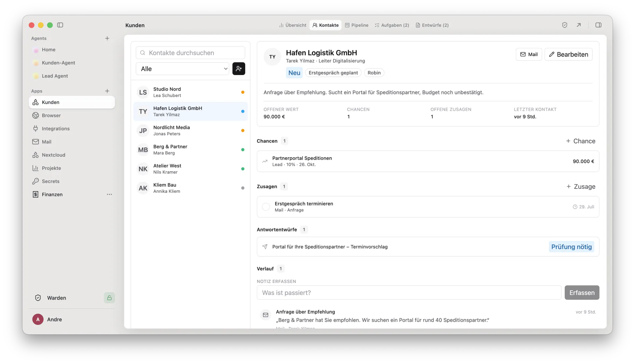Open Partnerportal Speditionen opportunity

tap(428, 161)
